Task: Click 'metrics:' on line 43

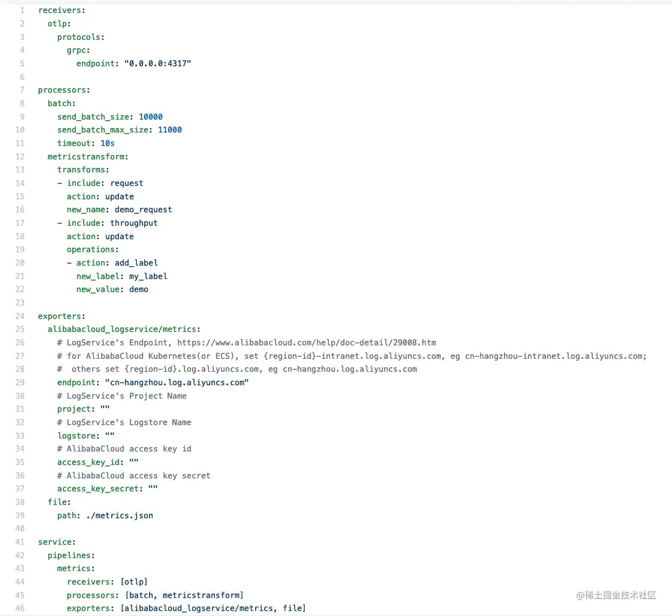Action: [x=76, y=569]
